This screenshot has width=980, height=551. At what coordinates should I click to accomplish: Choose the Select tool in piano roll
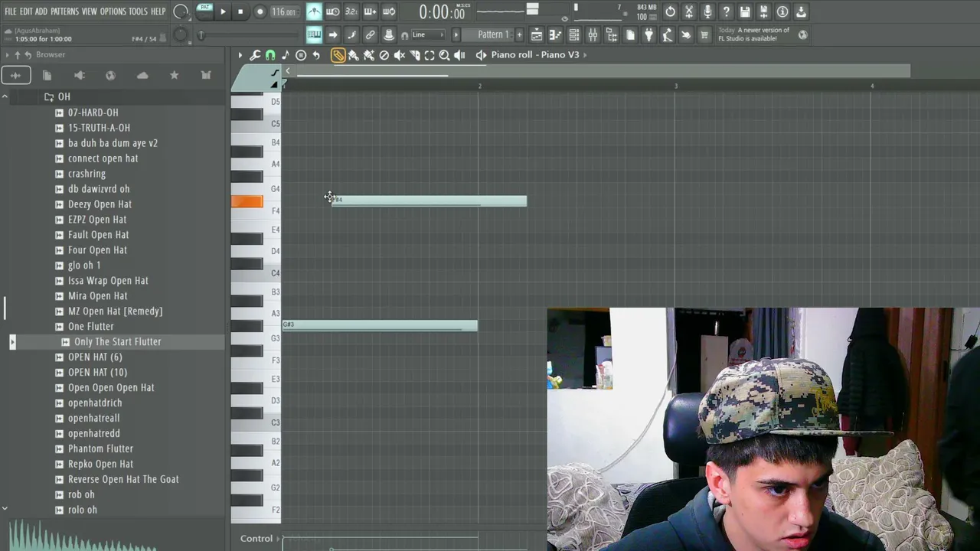tap(430, 55)
